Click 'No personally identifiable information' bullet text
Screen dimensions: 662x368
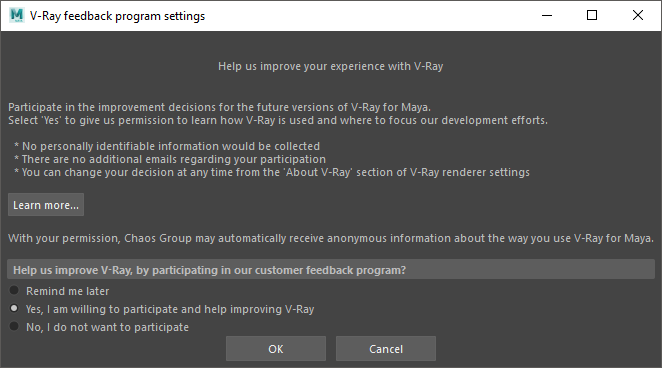(167, 146)
